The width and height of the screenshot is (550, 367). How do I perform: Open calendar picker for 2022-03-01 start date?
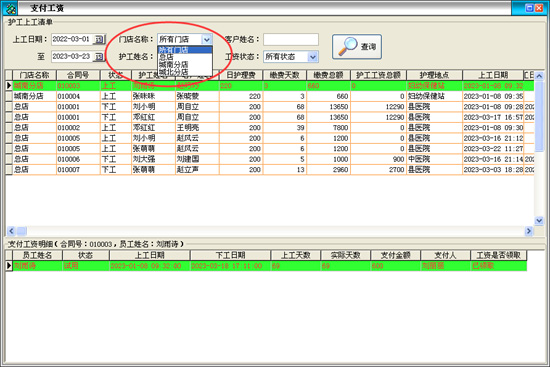pos(100,39)
